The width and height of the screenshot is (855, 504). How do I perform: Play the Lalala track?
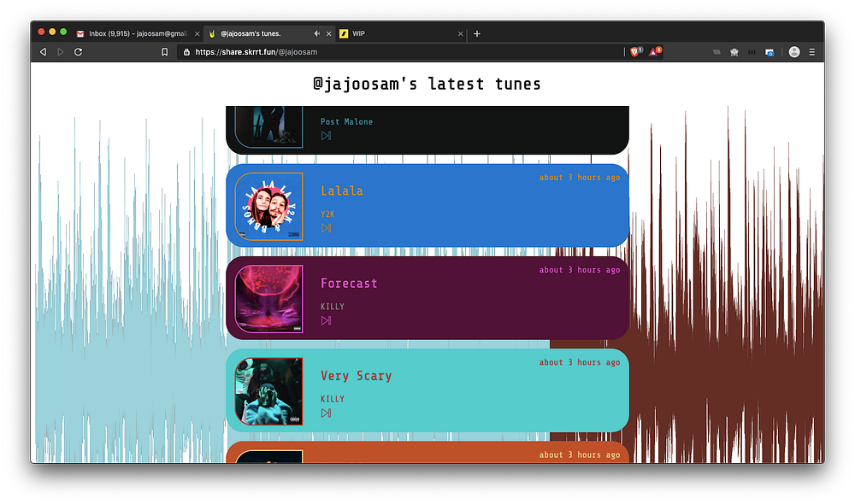point(326,228)
